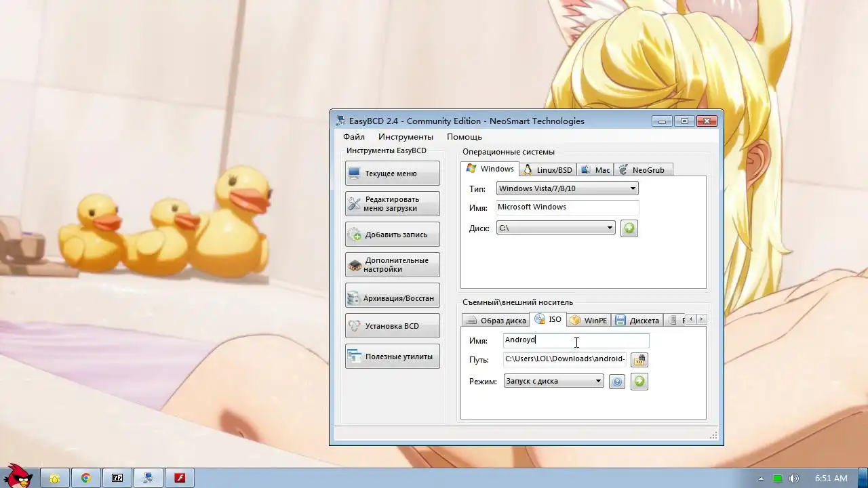Select Добавить запись in sidebar
This screenshot has height=488, width=868.
(x=392, y=235)
